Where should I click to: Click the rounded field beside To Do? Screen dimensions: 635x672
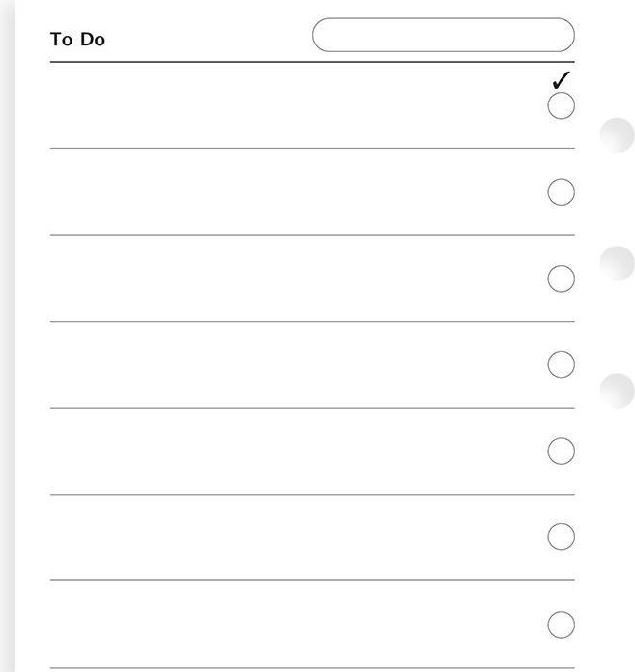444,35
